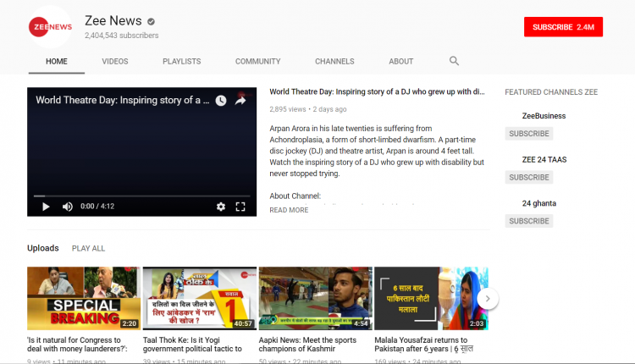Mute the video with the speaker icon
The height and width of the screenshot is (364, 635).
pyautogui.click(x=67, y=207)
